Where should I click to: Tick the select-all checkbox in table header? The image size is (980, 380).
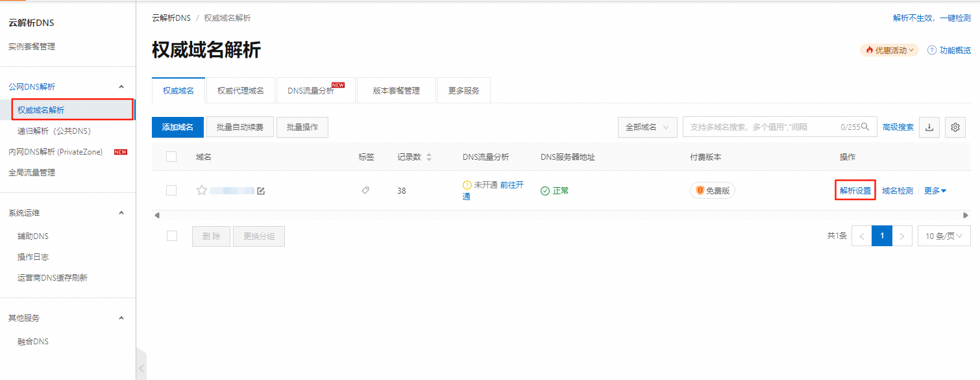tap(171, 157)
